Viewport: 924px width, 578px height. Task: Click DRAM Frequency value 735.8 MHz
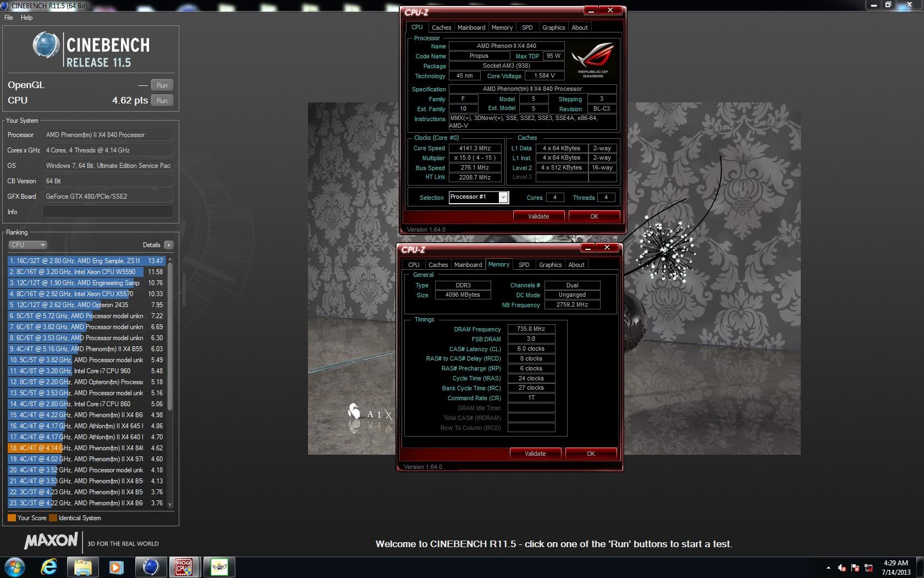(531, 329)
